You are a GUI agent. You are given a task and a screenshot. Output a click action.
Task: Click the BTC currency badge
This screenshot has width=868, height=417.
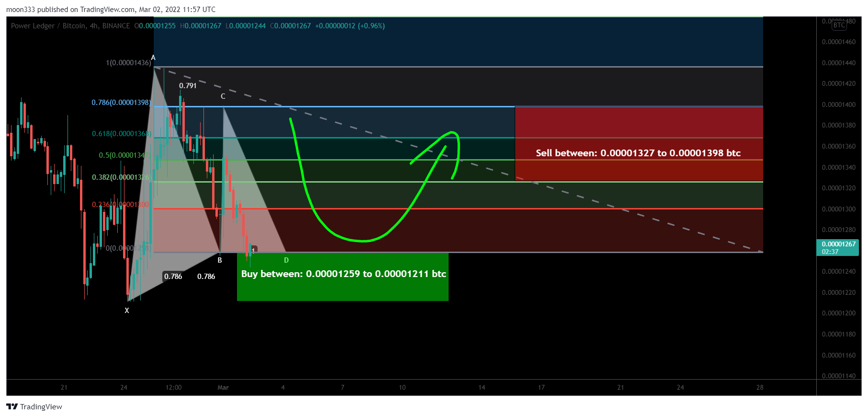[x=839, y=25]
